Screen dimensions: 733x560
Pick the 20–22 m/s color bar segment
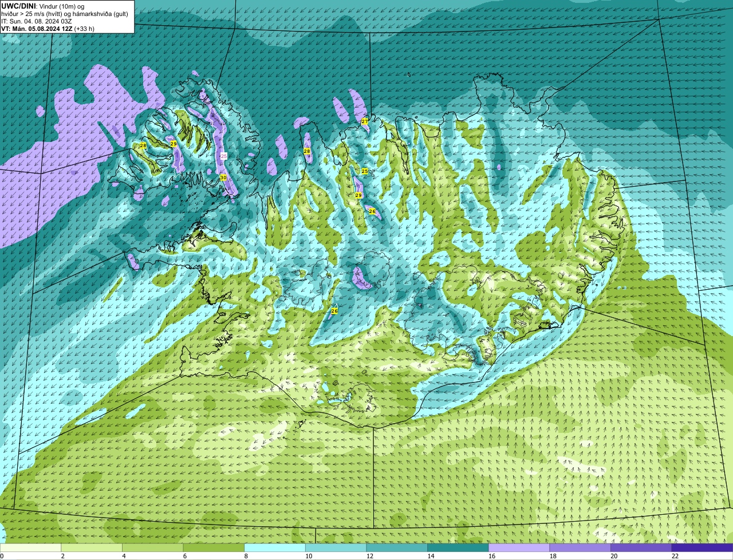pyautogui.click(x=641, y=547)
